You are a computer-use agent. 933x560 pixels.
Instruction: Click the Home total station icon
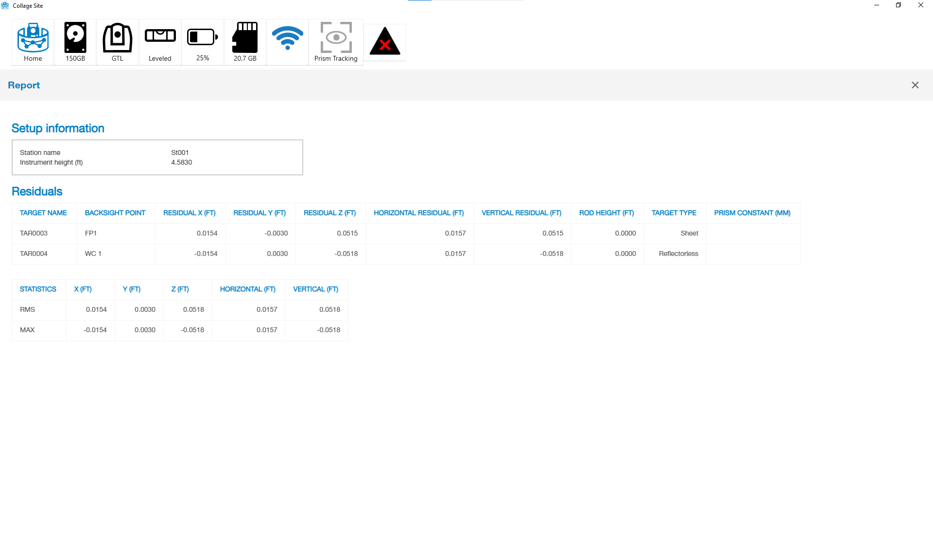click(x=33, y=42)
